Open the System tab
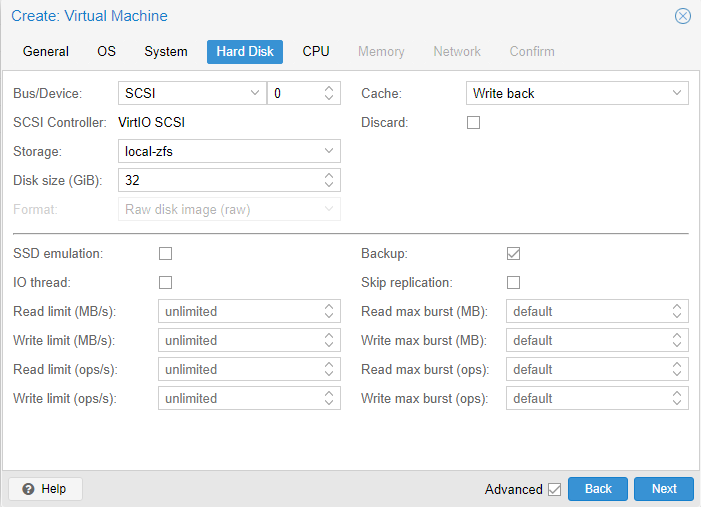This screenshot has height=507, width=701. pyautogui.click(x=166, y=51)
